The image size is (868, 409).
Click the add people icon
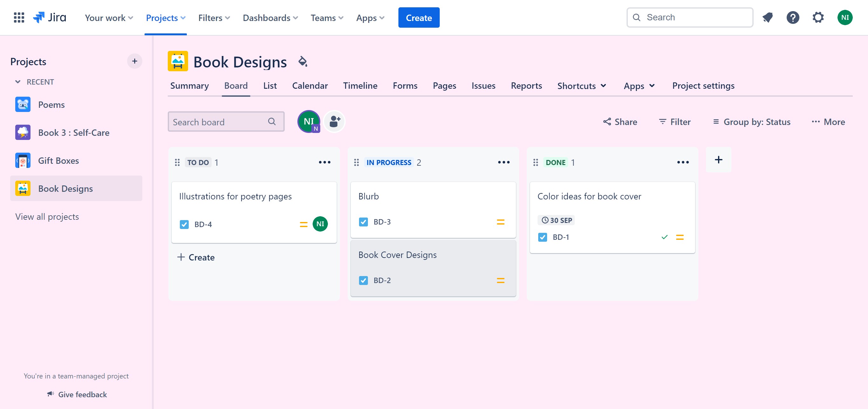[x=335, y=122]
